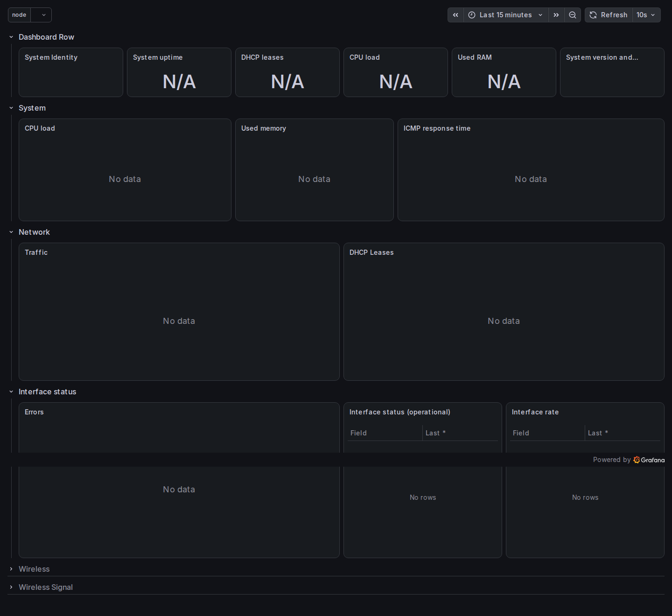Expand the Wireless row

pos(11,569)
